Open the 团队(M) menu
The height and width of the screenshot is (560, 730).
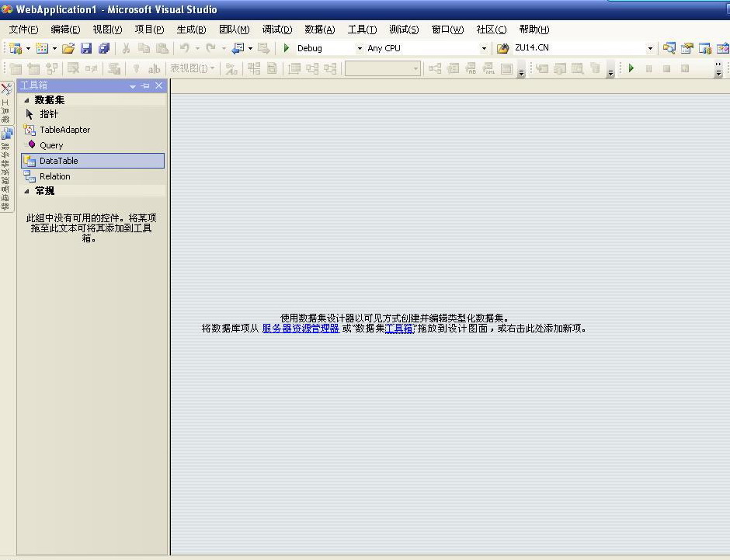[x=235, y=30]
